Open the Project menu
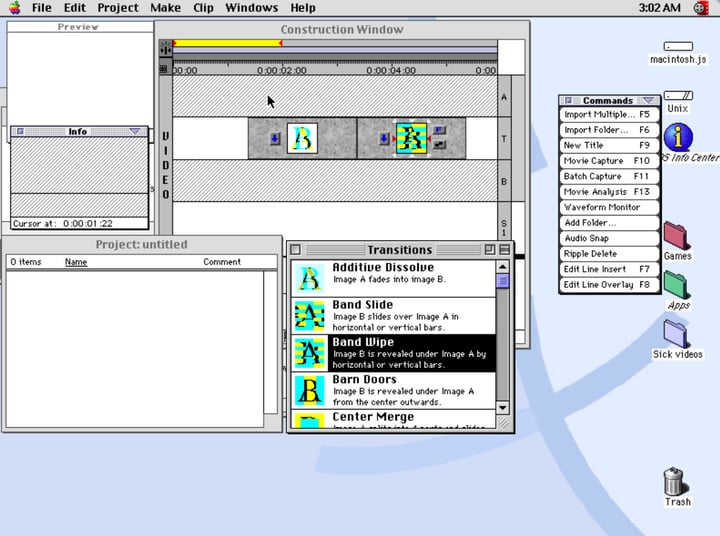The height and width of the screenshot is (536, 720). pos(118,8)
